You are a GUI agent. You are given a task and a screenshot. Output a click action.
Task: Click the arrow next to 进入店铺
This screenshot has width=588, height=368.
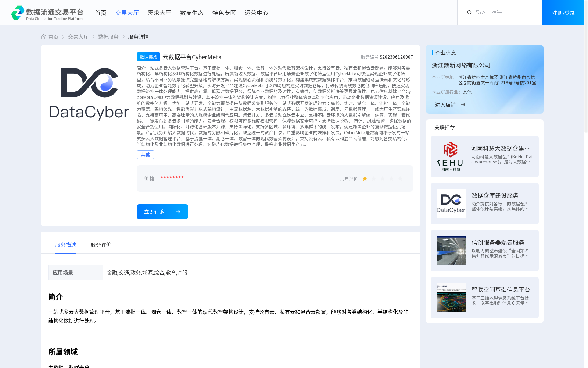point(463,105)
